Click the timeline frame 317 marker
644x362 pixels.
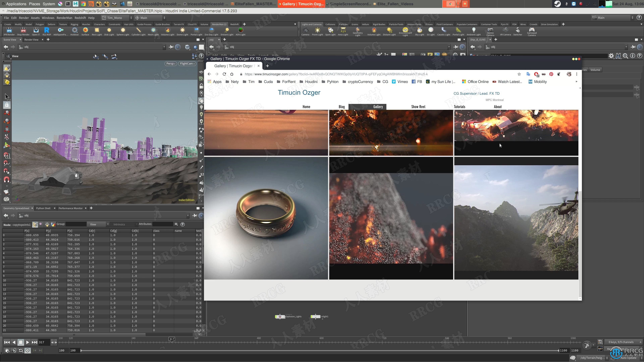click(172, 339)
